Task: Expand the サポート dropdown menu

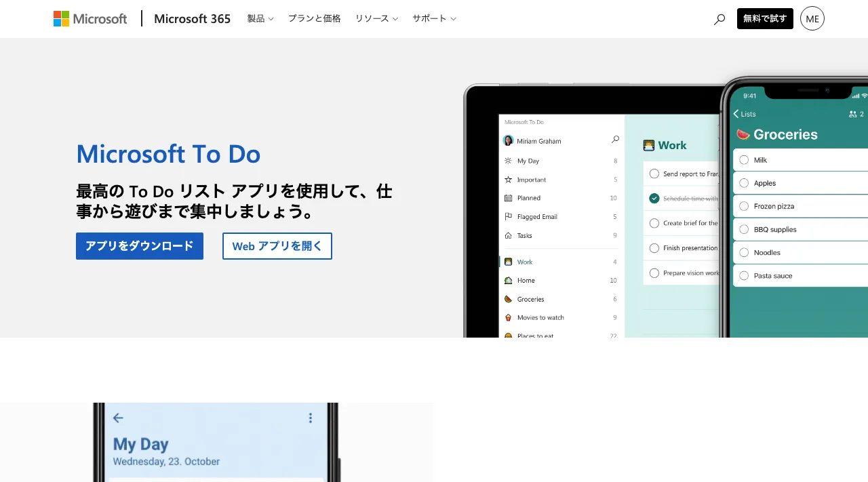Action: [434, 19]
